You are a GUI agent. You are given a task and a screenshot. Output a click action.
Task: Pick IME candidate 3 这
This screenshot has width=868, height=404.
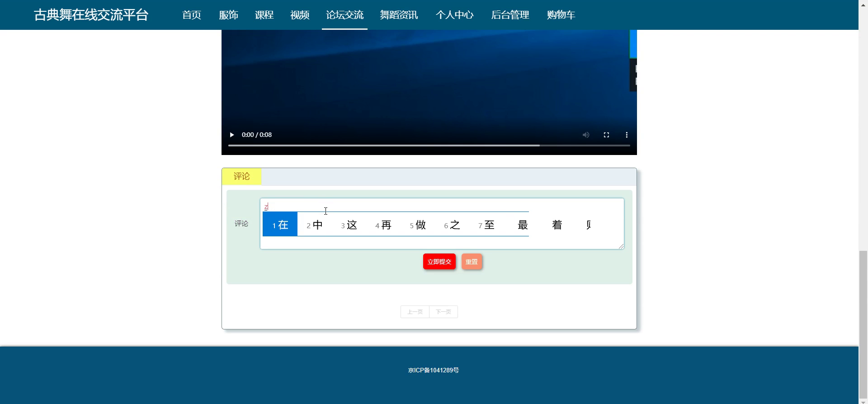click(349, 225)
